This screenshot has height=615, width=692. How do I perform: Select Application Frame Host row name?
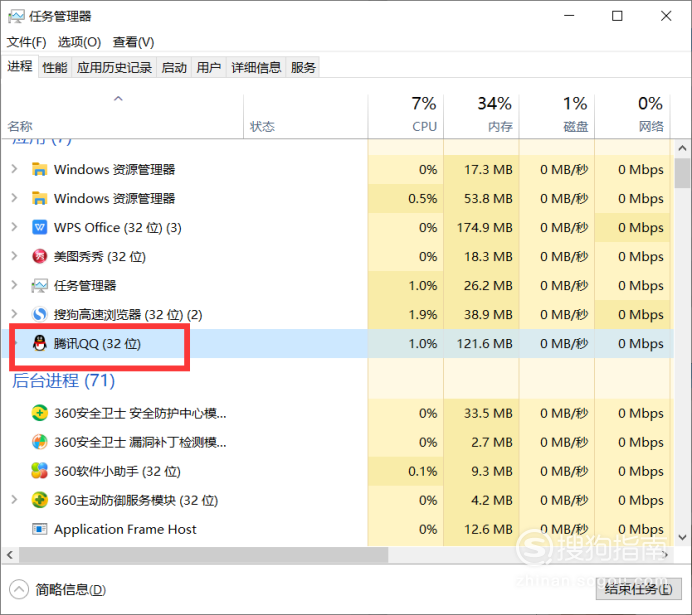point(125,529)
